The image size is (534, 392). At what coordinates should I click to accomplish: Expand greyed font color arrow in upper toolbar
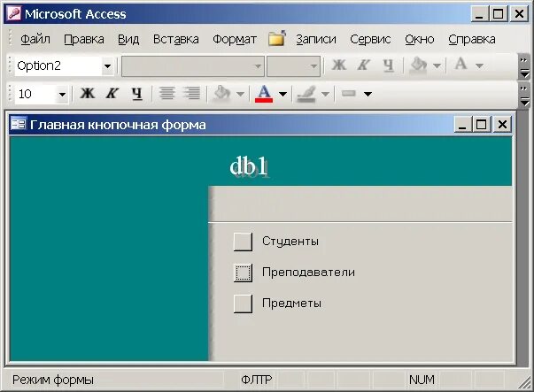pyautogui.click(x=479, y=65)
